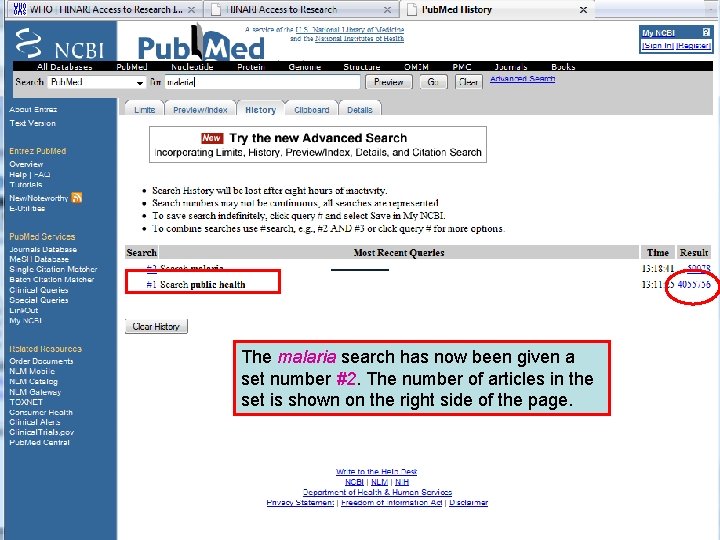Open the Try the new Advanced Search banner
Image resolution: width=720 pixels, height=540 pixels.
(318, 144)
